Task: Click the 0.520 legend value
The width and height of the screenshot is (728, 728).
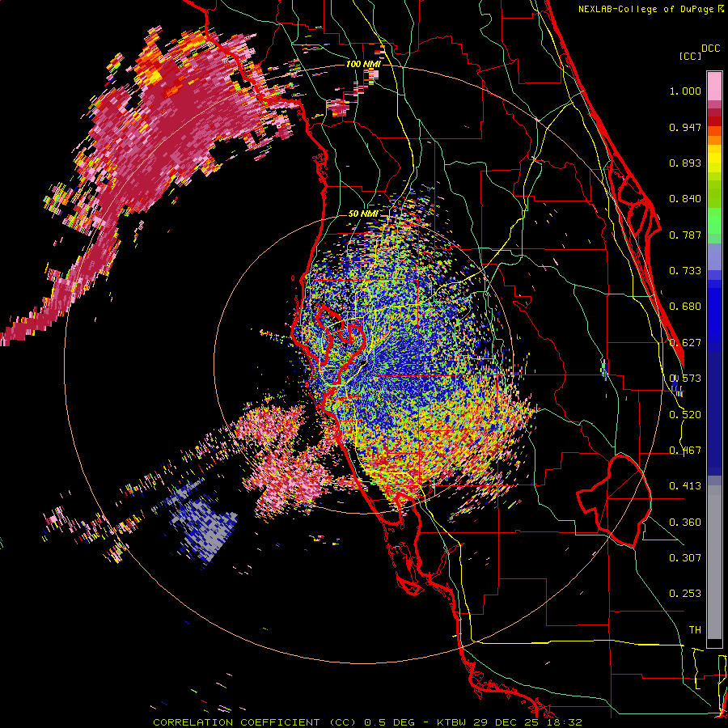Action: tap(685, 415)
